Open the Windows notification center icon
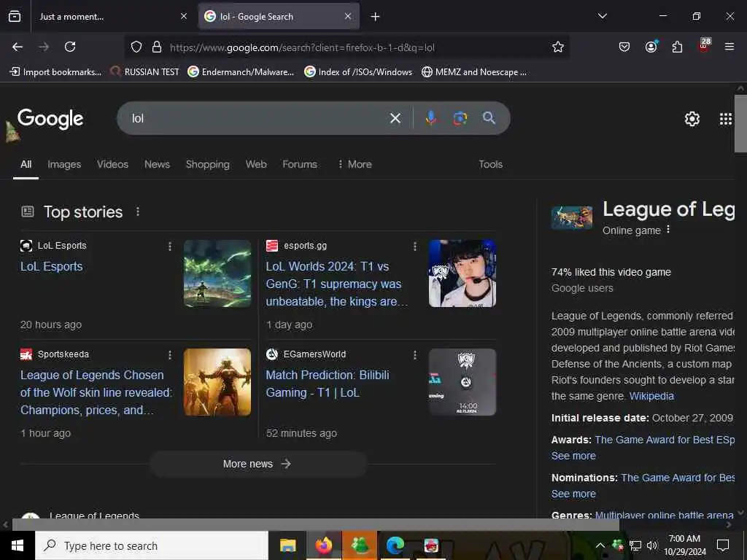747x560 pixels. [x=723, y=545]
